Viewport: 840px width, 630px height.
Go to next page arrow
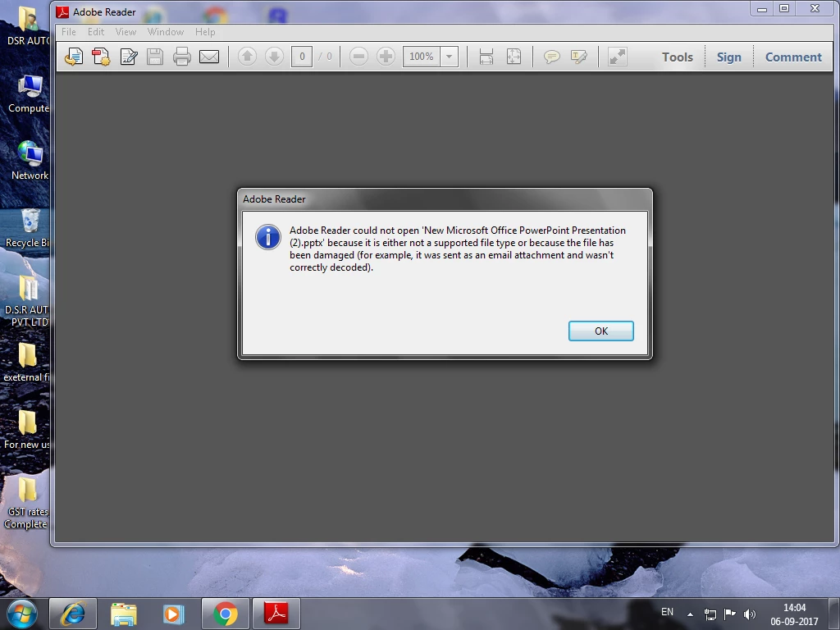[x=274, y=57]
